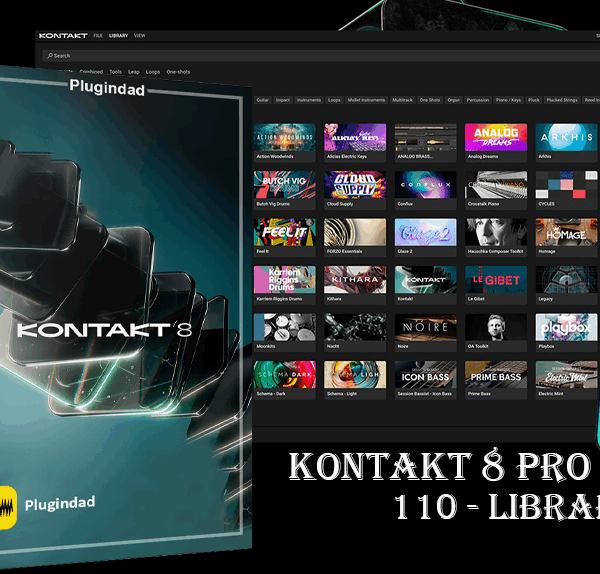
Task: Click the magnifier icon in the search bar
Action: pyautogui.click(x=50, y=55)
